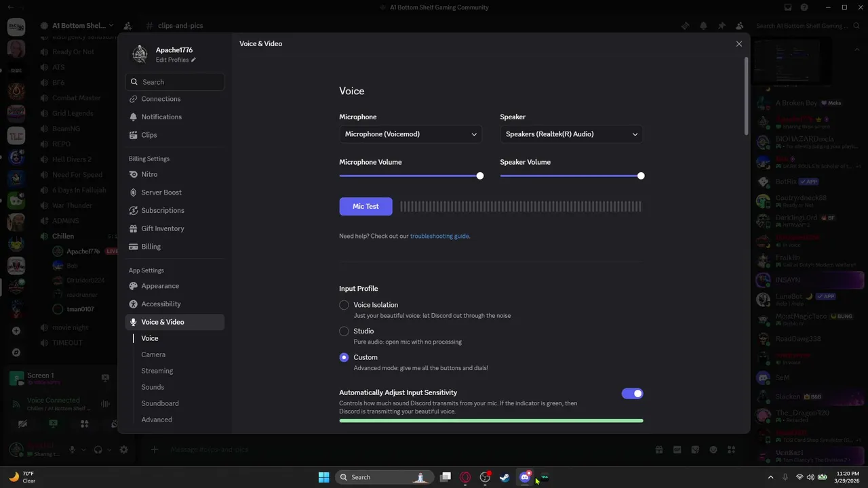
Task: Select the Studio input profile
Action: click(344, 331)
